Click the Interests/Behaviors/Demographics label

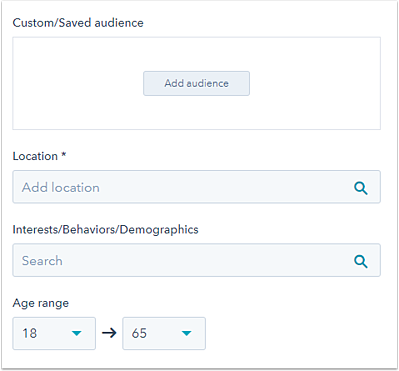pos(105,230)
